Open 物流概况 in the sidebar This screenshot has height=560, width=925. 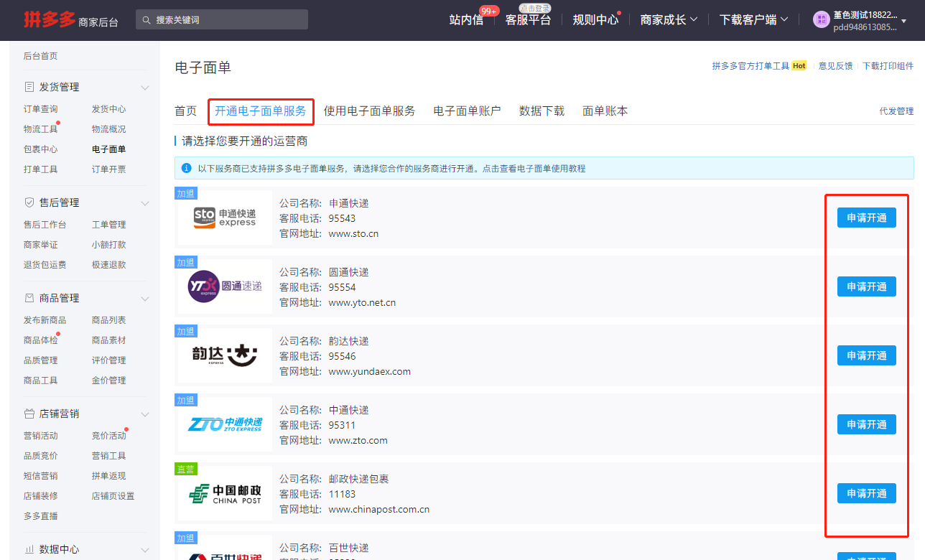[108, 129]
